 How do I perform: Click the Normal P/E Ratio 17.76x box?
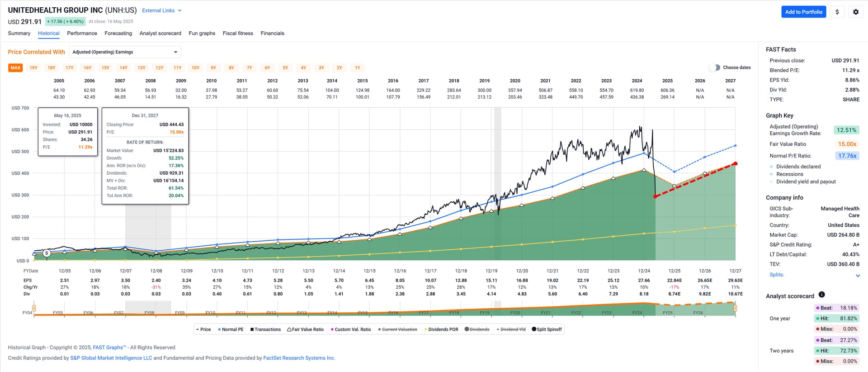click(x=847, y=156)
